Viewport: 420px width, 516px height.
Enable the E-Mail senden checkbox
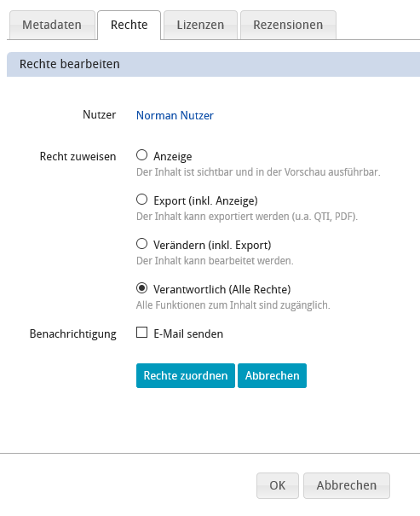click(141, 333)
